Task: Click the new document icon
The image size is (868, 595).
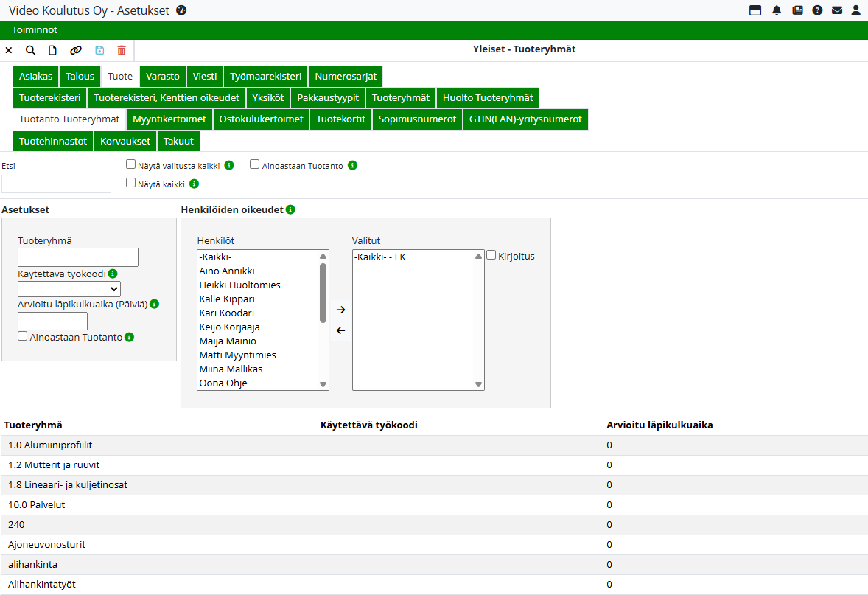Action: (x=52, y=50)
